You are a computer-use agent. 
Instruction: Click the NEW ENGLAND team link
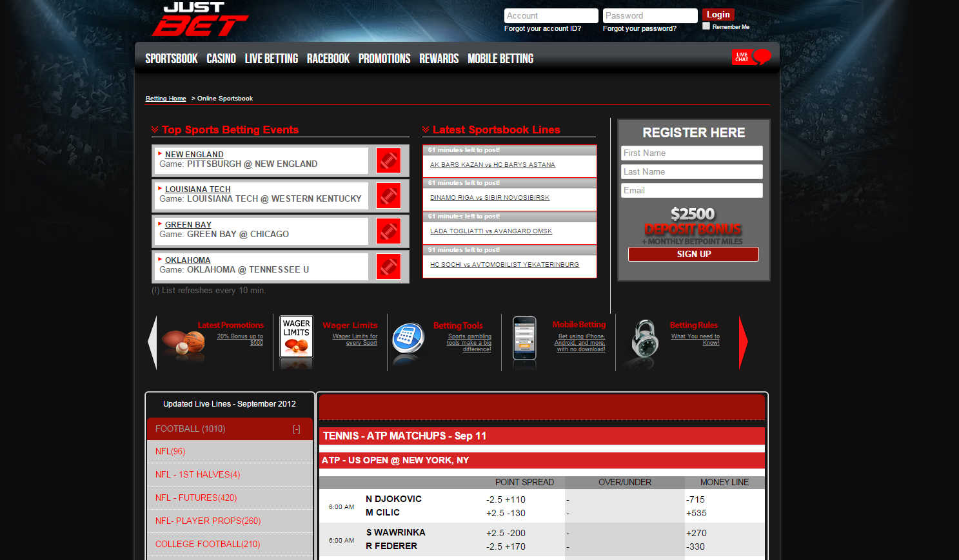pyautogui.click(x=194, y=155)
